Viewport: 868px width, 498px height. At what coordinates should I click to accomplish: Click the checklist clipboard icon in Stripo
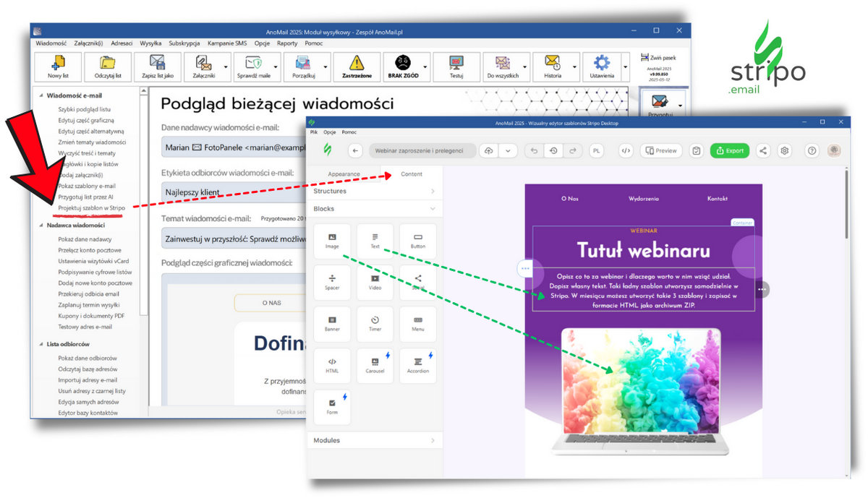pos(696,151)
